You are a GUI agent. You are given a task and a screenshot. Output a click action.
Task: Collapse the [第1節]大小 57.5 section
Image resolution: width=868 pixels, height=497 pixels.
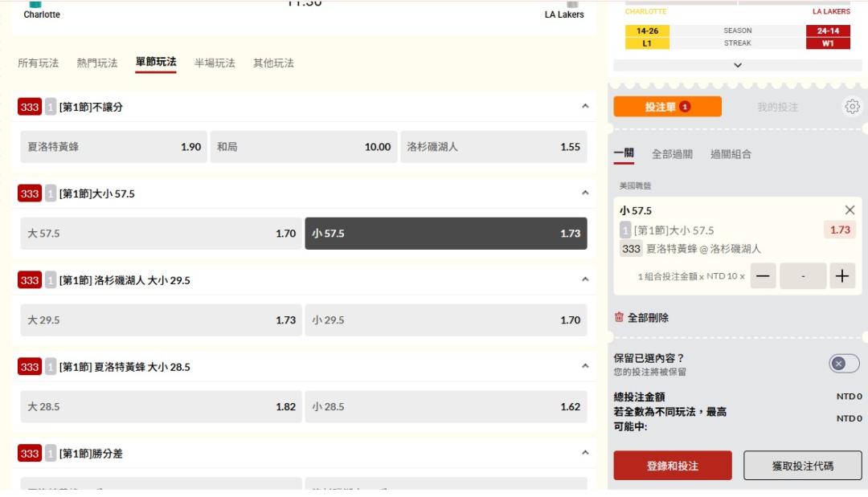coord(585,193)
